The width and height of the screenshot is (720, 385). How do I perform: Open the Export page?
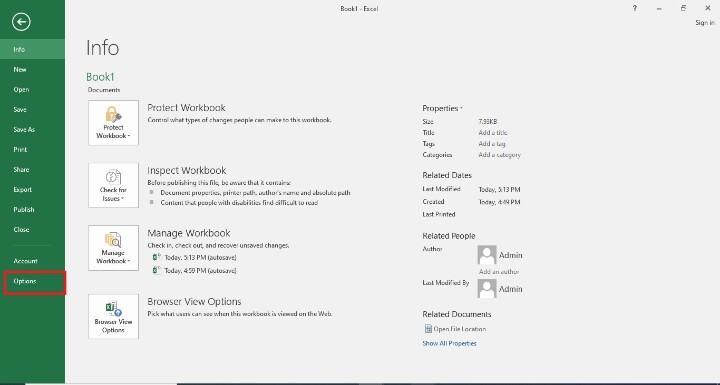[x=32, y=189]
